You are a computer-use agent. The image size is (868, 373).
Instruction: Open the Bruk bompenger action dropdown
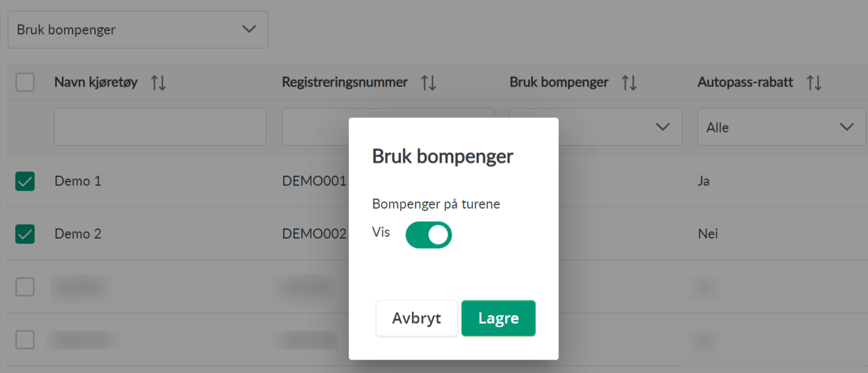[138, 29]
